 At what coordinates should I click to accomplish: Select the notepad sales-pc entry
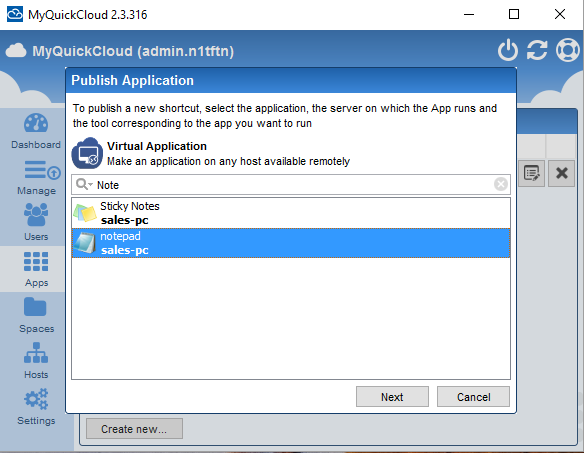[291, 243]
